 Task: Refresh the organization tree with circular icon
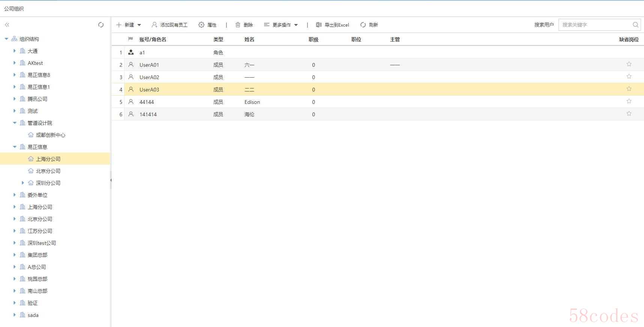point(101,25)
